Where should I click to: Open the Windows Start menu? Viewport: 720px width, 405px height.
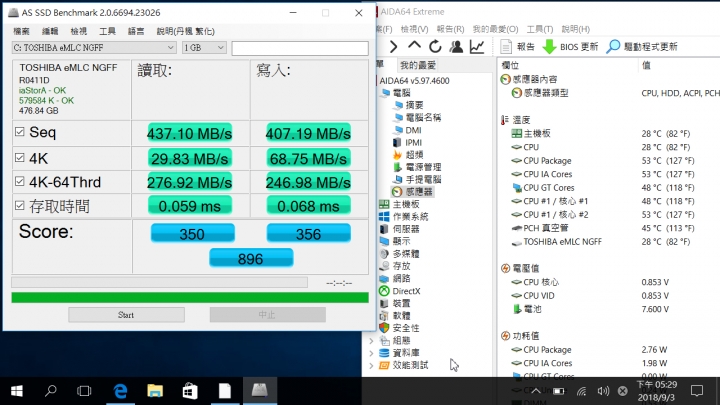pos(17,391)
